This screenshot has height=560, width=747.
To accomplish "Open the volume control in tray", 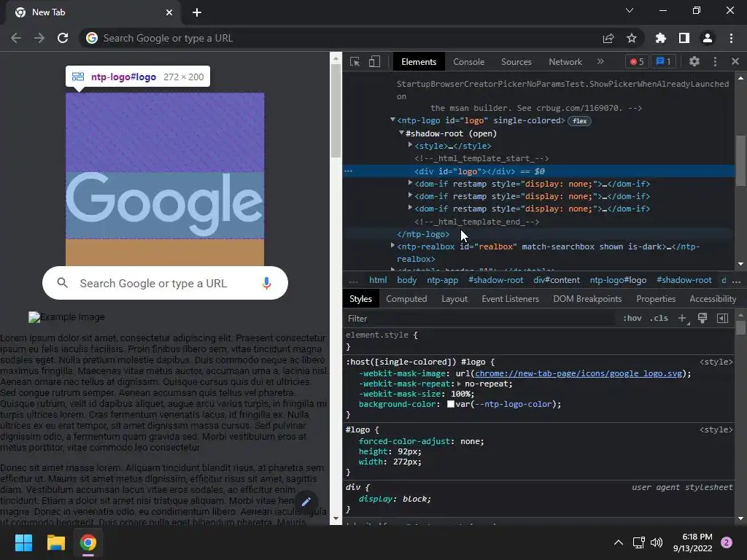I will 657,542.
